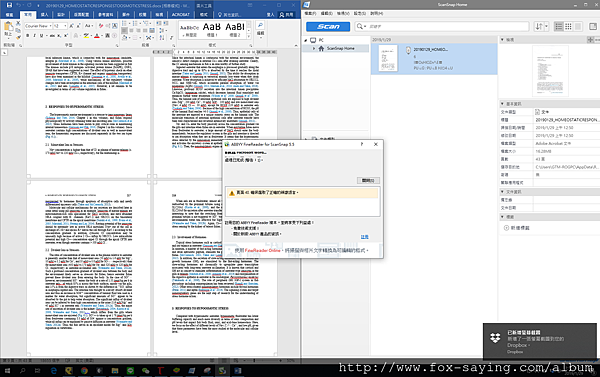Image resolution: width=600 pixels, height=377 pixels.
Task: Click the Find magnifier in Word's editing group
Action: [x=260, y=25]
